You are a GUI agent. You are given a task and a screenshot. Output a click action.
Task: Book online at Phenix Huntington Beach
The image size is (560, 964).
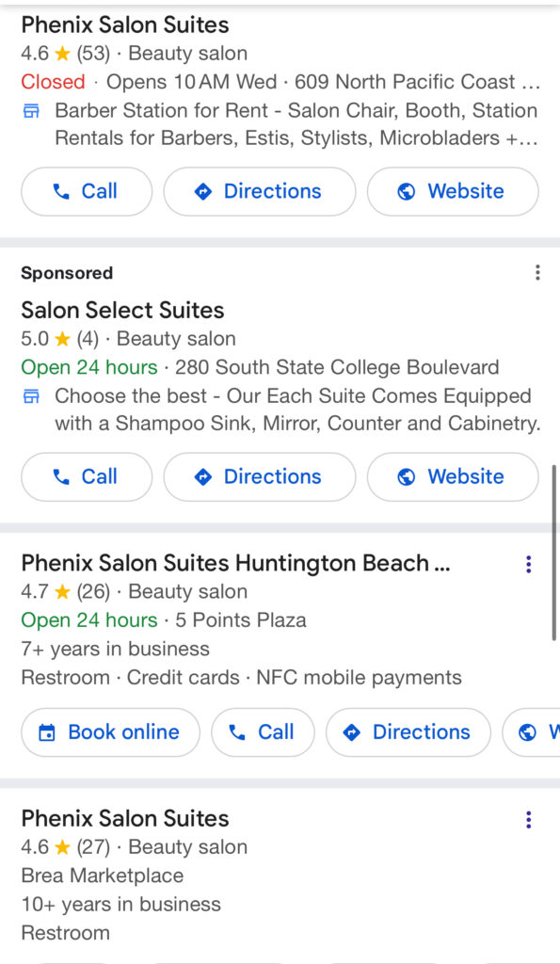[x=111, y=732]
